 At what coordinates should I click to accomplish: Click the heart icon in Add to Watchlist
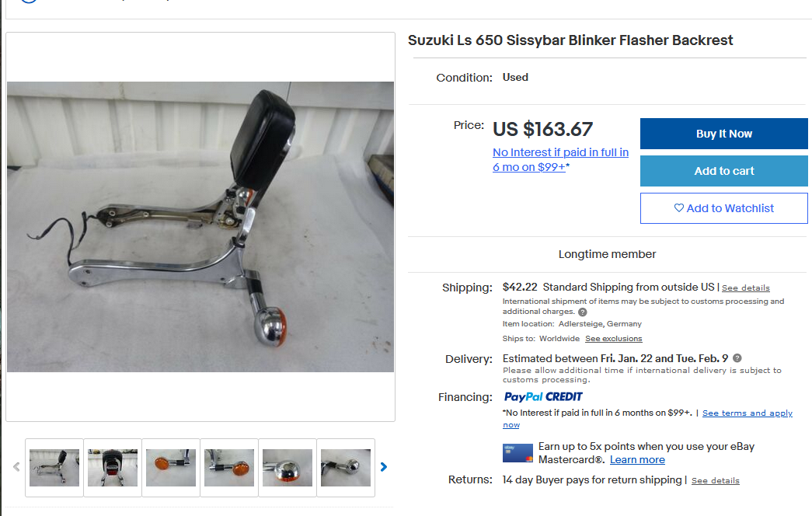click(679, 207)
